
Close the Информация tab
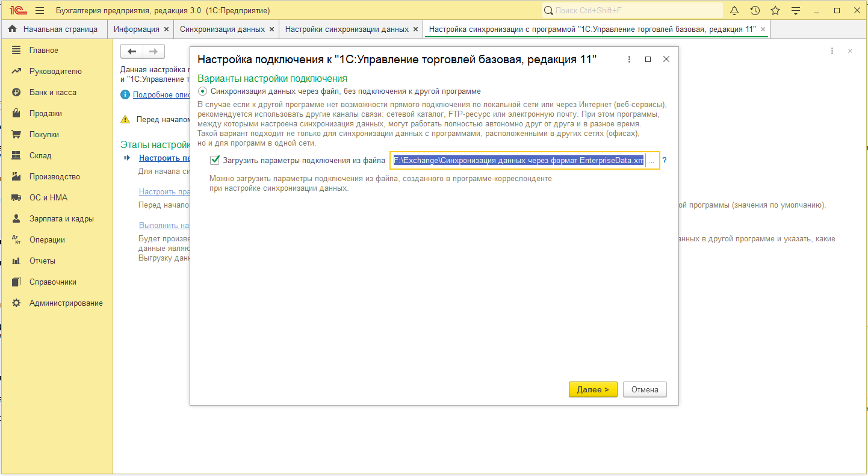[x=166, y=29]
